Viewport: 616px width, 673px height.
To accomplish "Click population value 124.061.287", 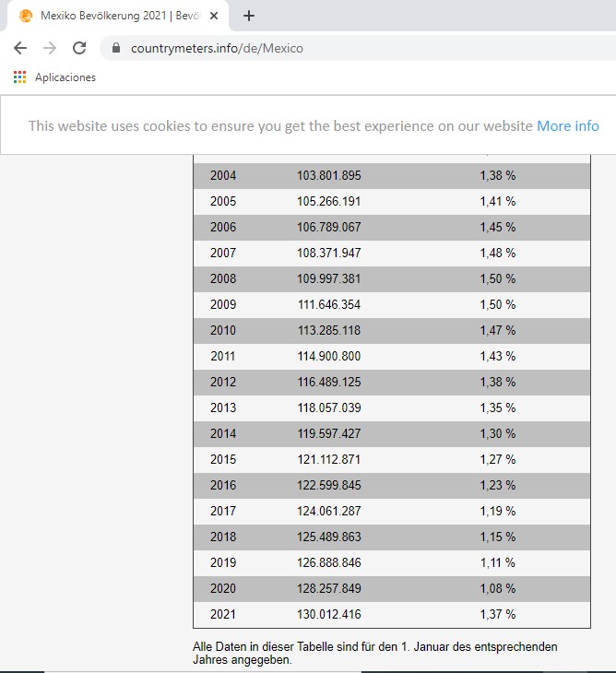I will pos(329,511).
